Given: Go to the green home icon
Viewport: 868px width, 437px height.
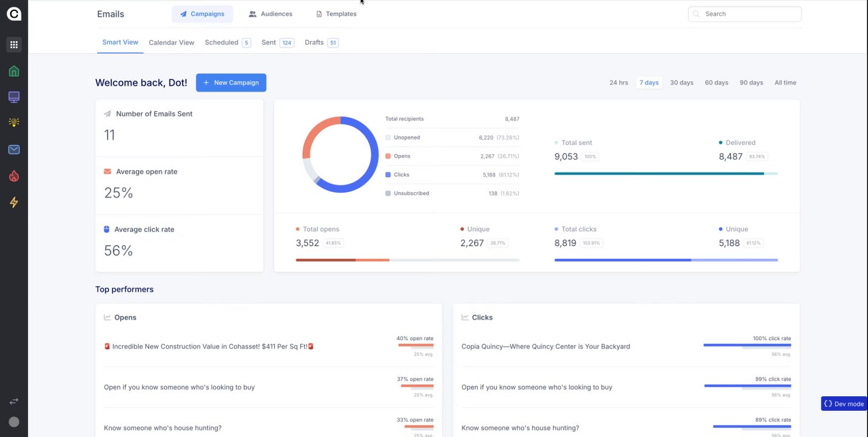Looking at the screenshot, I should 14,71.
